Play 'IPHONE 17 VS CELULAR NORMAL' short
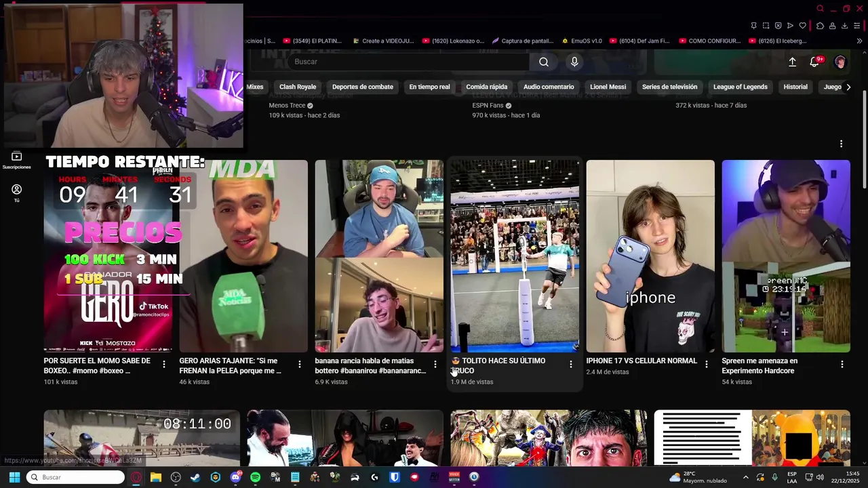Image resolution: width=868 pixels, height=488 pixels. [650, 256]
